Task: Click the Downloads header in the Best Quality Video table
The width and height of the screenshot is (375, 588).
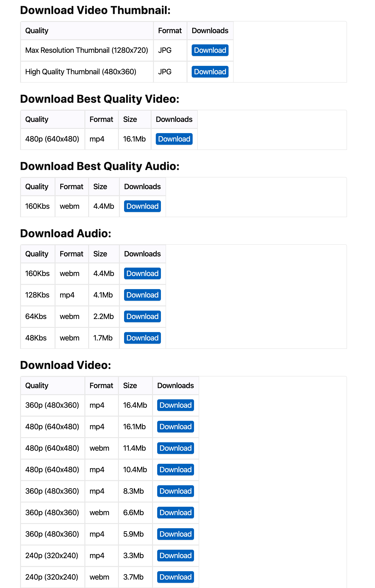Action: tap(174, 119)
